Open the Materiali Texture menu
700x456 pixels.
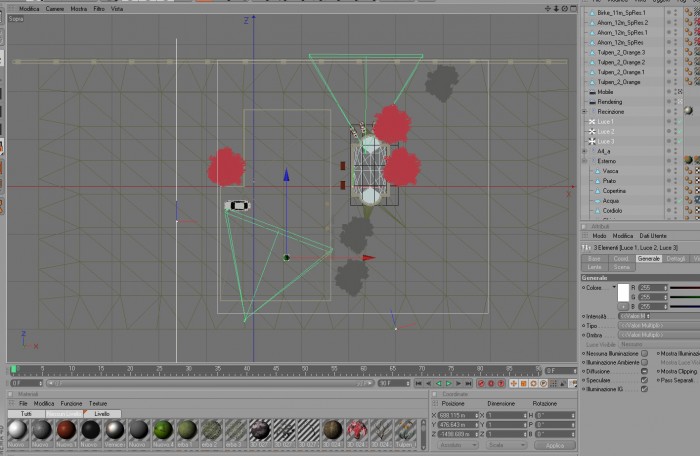coord(98,403)
